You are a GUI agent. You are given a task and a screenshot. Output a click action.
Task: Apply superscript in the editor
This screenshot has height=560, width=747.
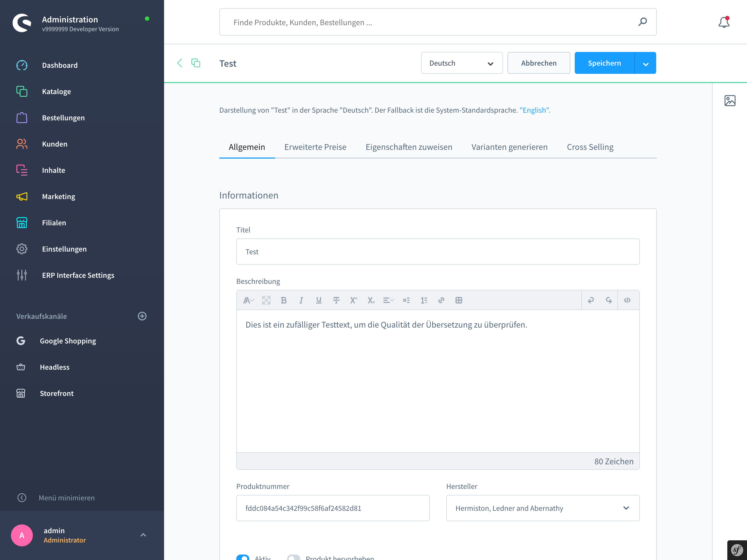tap(354, 300)
